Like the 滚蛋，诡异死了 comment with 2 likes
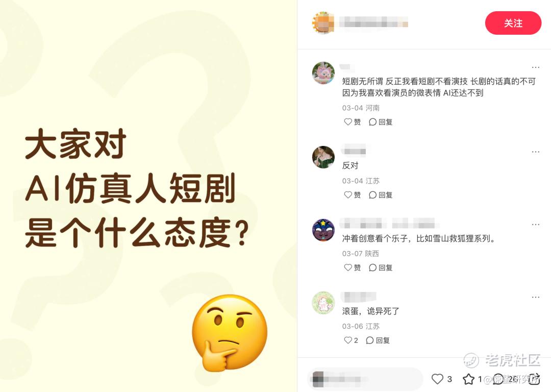The height and width of the screenshot is (392, 551). [351, 340]
